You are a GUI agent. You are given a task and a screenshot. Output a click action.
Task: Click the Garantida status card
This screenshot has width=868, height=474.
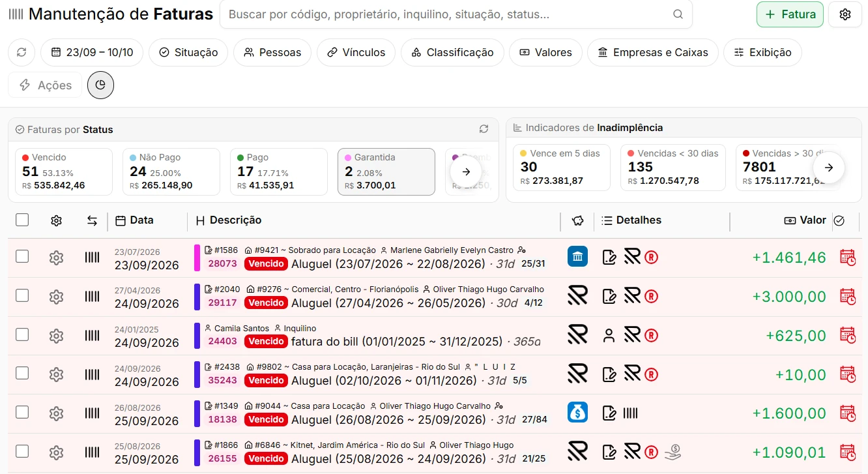(x=386, y=171)
